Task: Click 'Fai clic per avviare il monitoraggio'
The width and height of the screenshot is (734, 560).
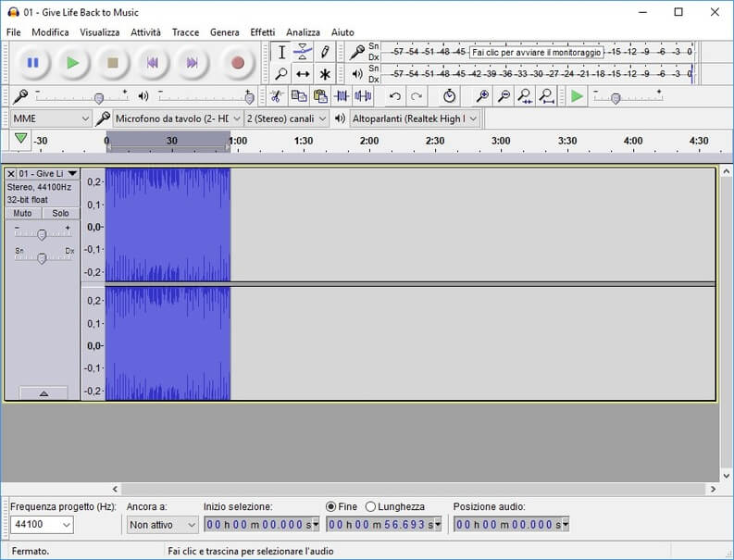Action: [x=536, y=53]
